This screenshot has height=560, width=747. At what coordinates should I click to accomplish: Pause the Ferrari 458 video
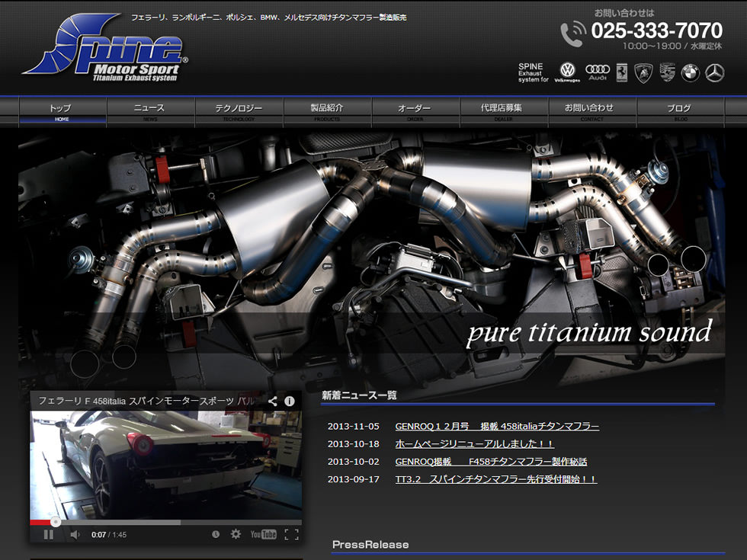pyautogui.click(x=49, y=535)
